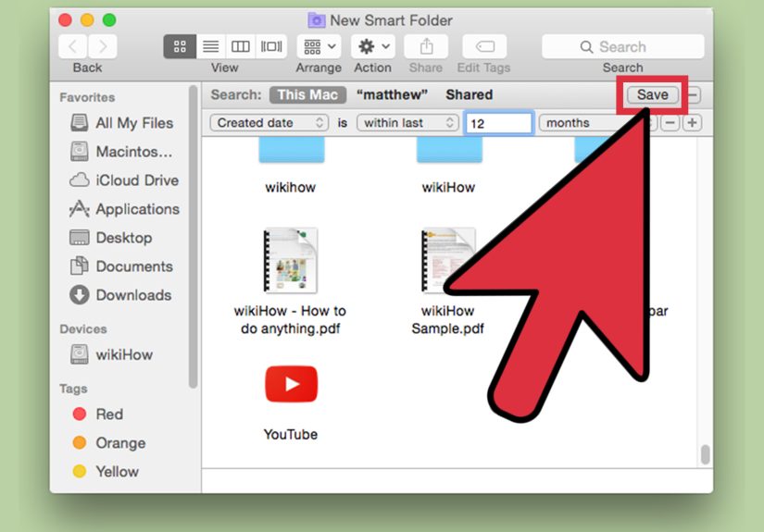764x532 pixels.
Task: Switch to list view
Action: (x=210, y=47)
